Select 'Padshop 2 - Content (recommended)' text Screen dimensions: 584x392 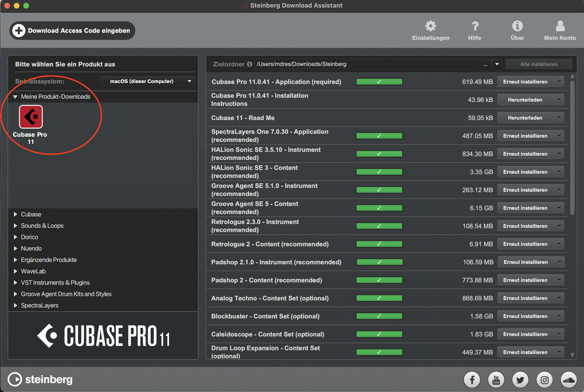[x=266, y=280]
